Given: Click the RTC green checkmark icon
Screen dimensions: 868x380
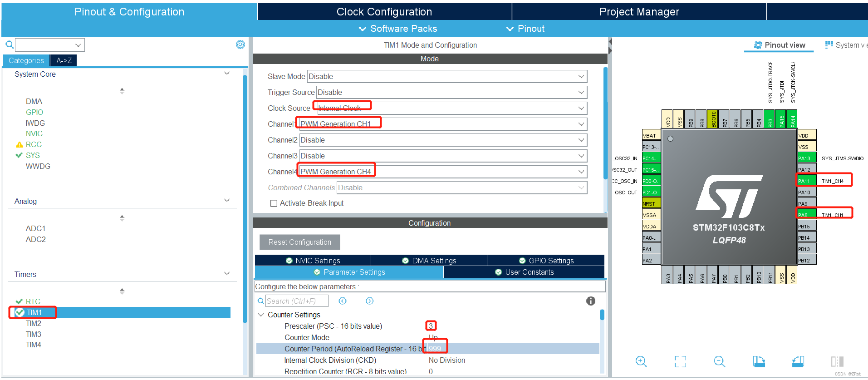Looking at the screenshot, I should click(19, 301).
